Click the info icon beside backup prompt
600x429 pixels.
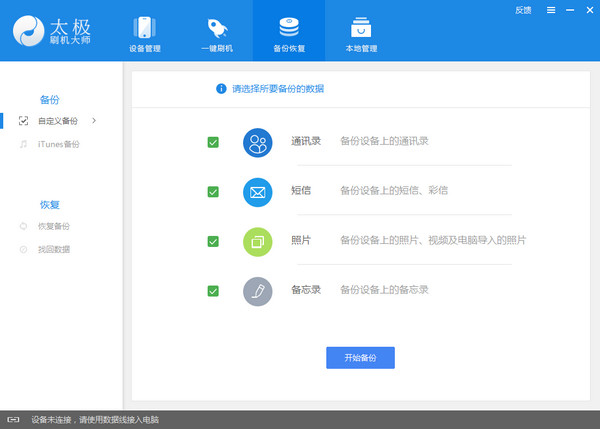click(221, 89)
